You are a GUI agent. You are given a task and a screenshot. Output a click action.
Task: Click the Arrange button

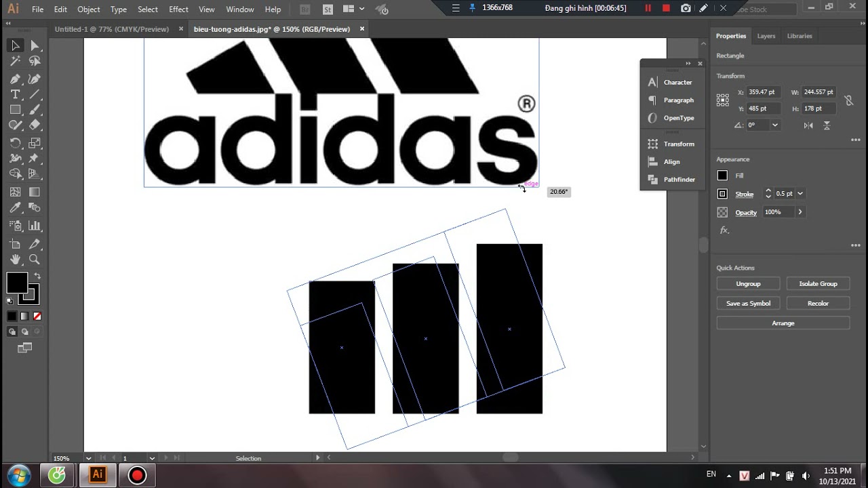(783, 323)
